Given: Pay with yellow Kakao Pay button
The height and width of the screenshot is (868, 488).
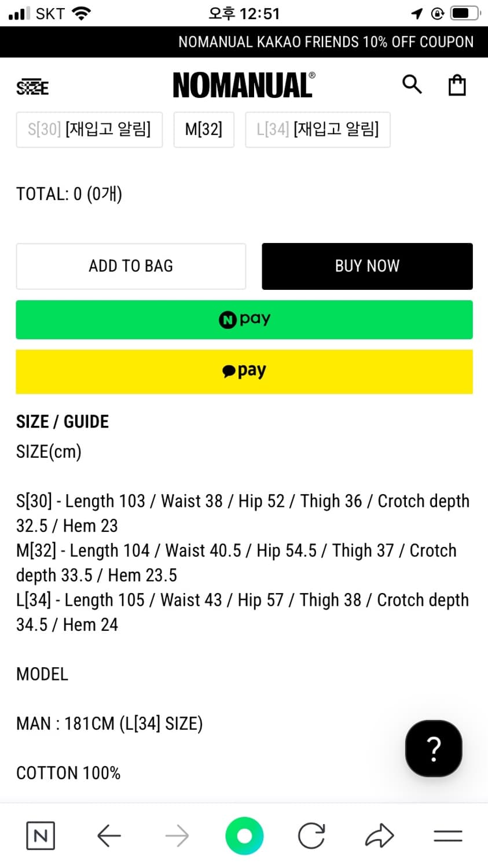Looking at the screenshot, I should pyautogui.click(x=244, y=372).
